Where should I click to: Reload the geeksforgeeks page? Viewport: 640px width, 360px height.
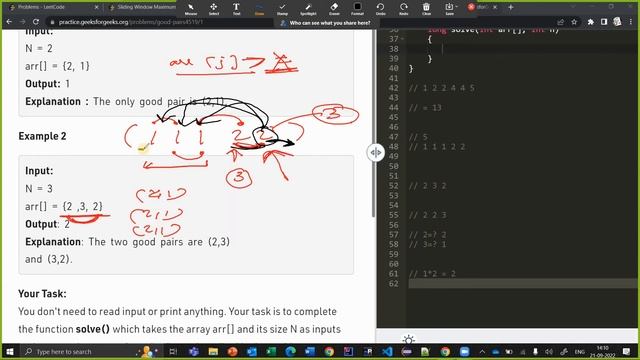(36, 22)
